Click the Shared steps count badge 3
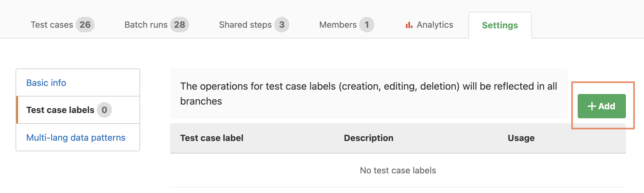The height and width of the screenshot is (193, 644). (282, 25)
